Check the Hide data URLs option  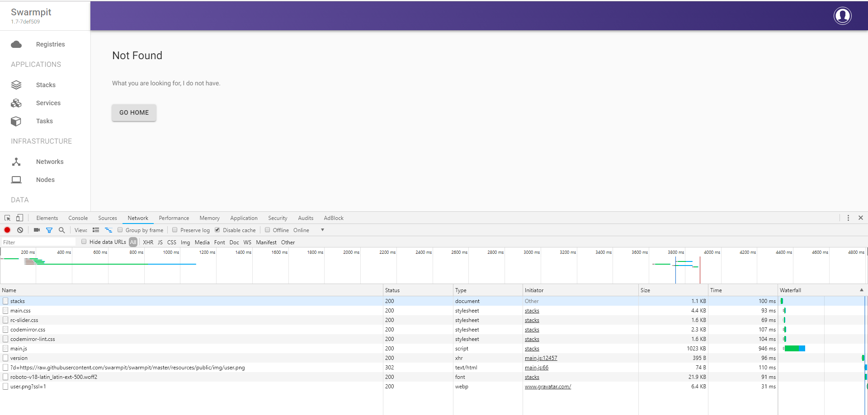84,242
